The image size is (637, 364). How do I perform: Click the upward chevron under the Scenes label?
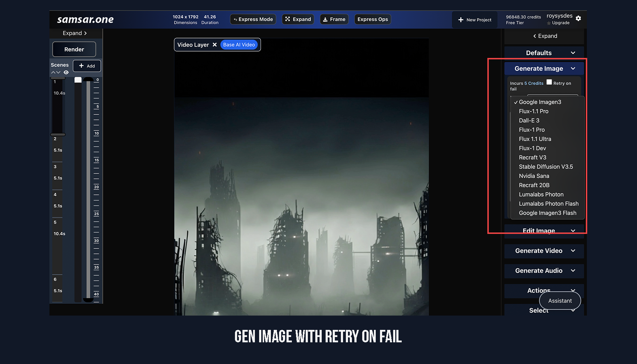click(x=53, y=73)
